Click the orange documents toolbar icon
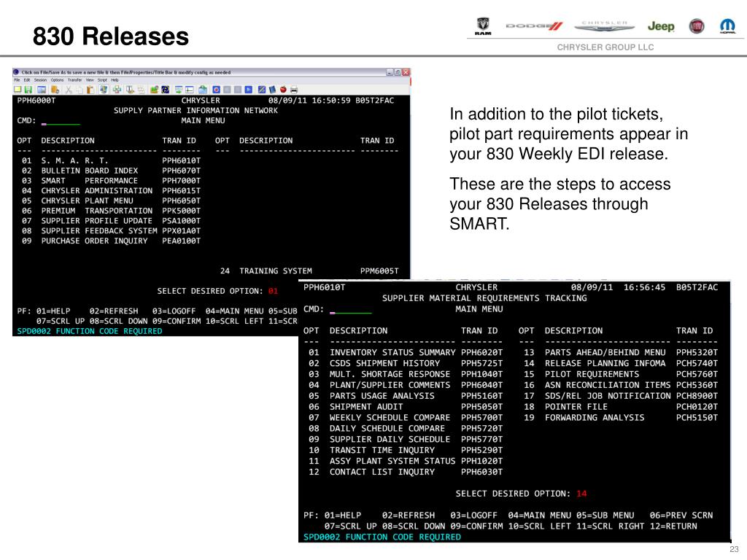This screenshot has width=747, height=560. point(55,90)
